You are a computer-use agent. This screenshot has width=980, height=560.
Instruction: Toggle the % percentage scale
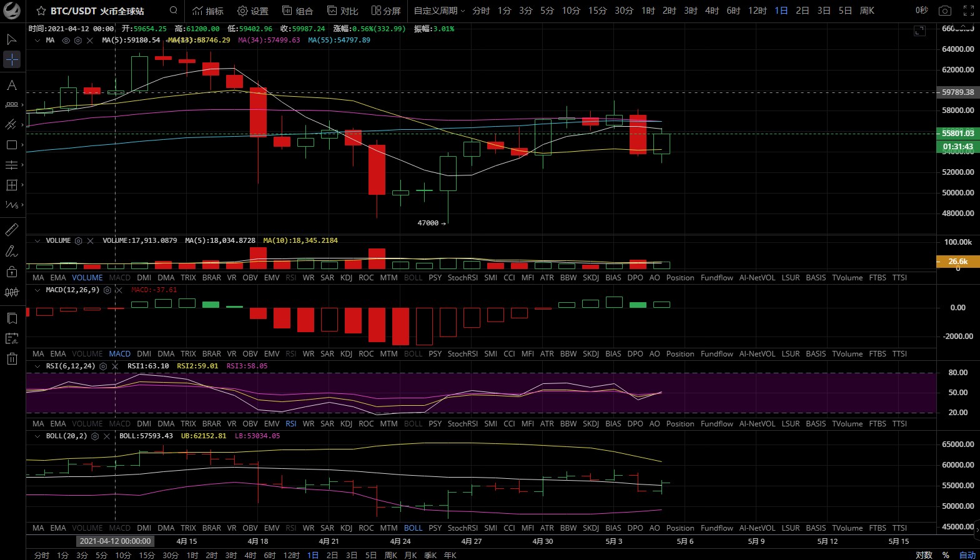(946, 555)
